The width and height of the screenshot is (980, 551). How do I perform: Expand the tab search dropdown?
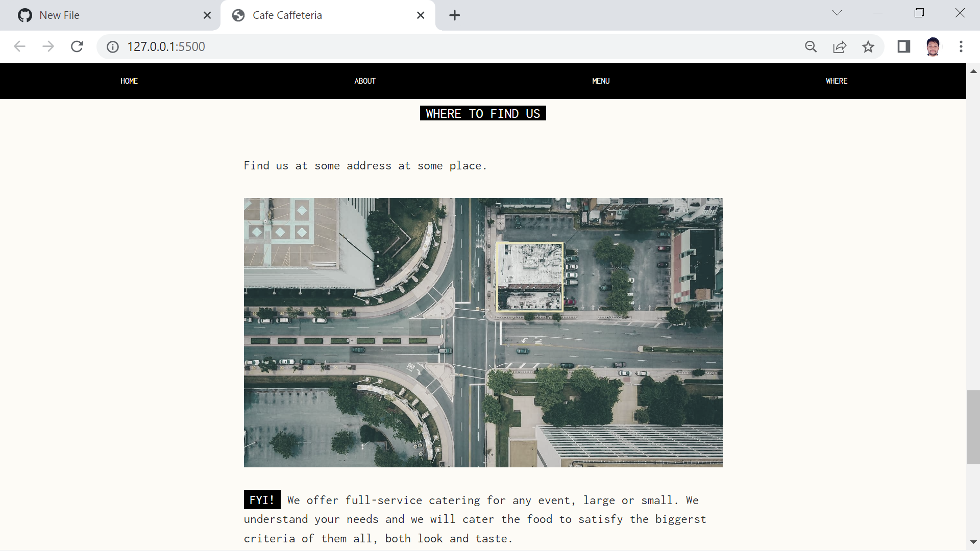coord(837,13)
